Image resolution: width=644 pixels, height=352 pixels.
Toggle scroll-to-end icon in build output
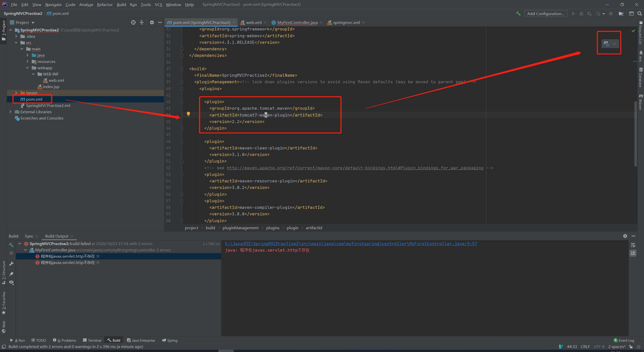click(x=633, y=253)
